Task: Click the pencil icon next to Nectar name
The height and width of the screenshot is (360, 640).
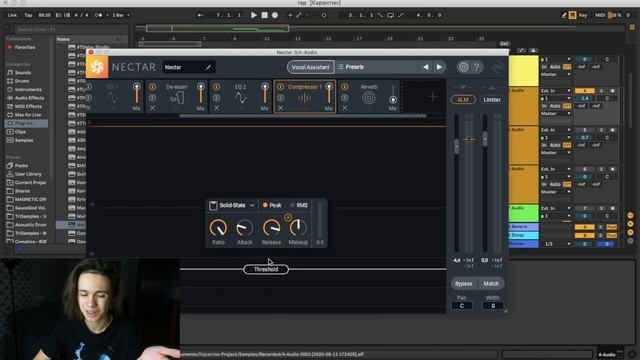Action: [208, 67]
